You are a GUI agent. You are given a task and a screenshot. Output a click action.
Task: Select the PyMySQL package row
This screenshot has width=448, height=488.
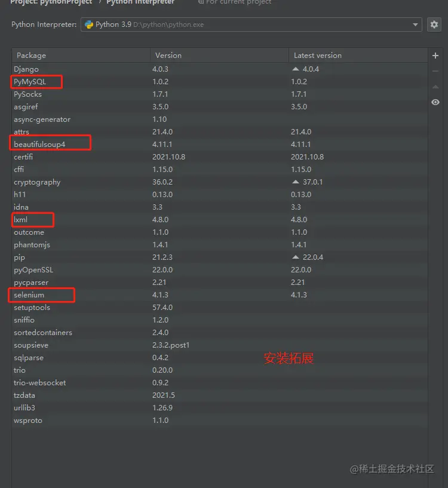pos(219,82)
